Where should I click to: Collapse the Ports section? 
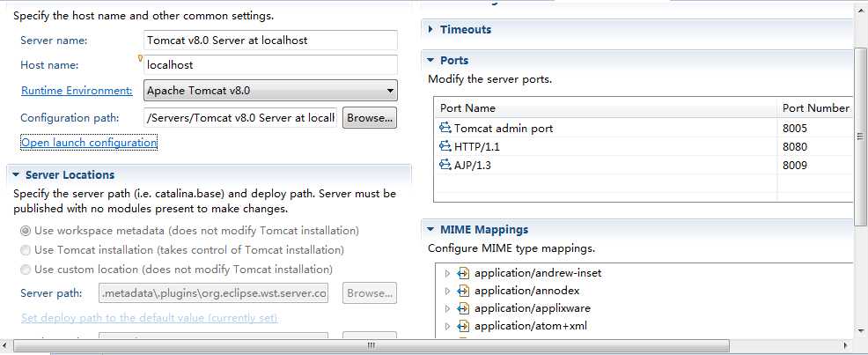coord(431,61)
